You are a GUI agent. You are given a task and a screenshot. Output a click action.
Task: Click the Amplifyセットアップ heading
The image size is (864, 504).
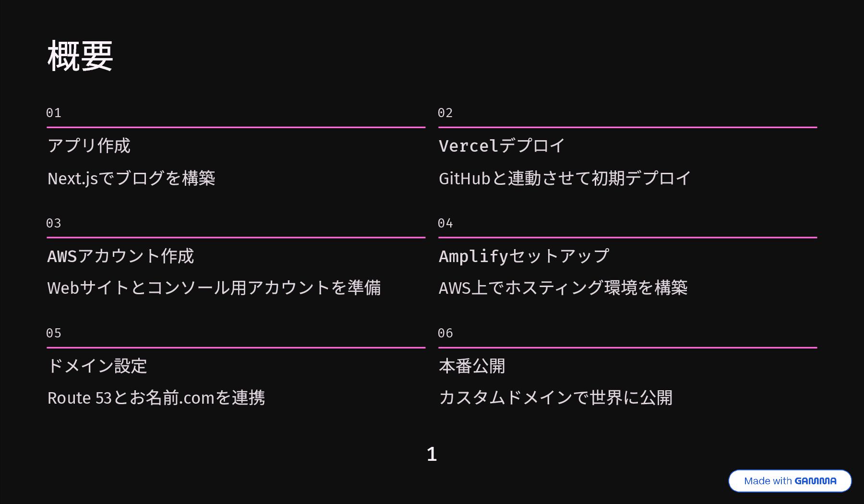point(524,256)
